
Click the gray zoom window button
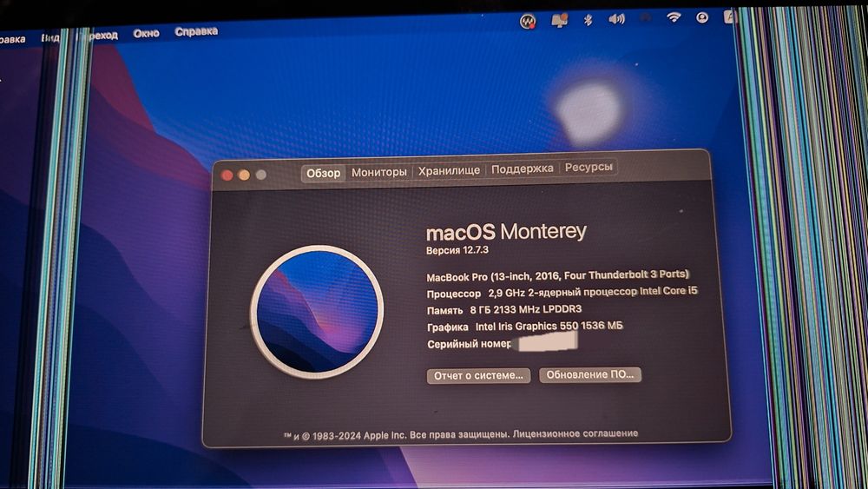[x=260, y=175]
